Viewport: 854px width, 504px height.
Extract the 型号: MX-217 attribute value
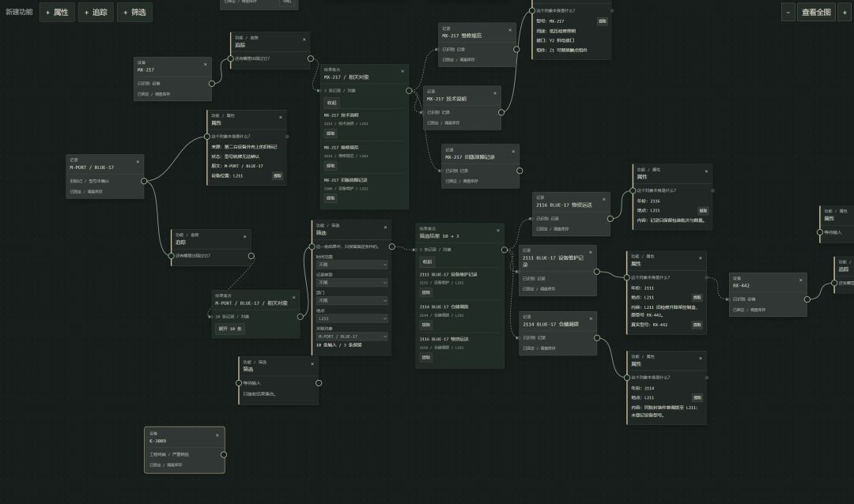tap(603, 21)
